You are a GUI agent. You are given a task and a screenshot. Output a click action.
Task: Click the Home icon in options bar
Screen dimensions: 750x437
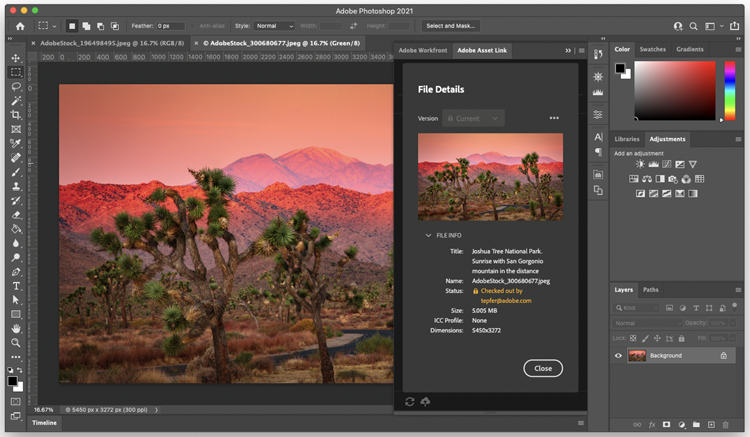(x=19, y=25)
